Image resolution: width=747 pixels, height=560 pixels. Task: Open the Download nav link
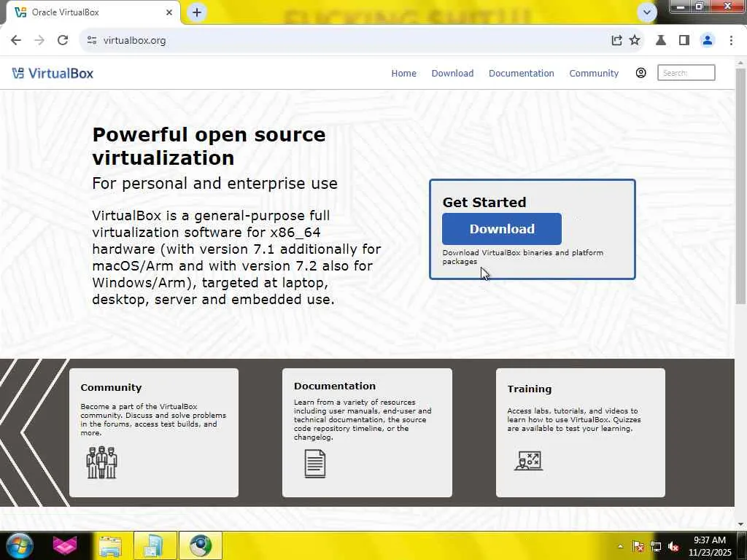pyautogui.click(x=452, y=74)
